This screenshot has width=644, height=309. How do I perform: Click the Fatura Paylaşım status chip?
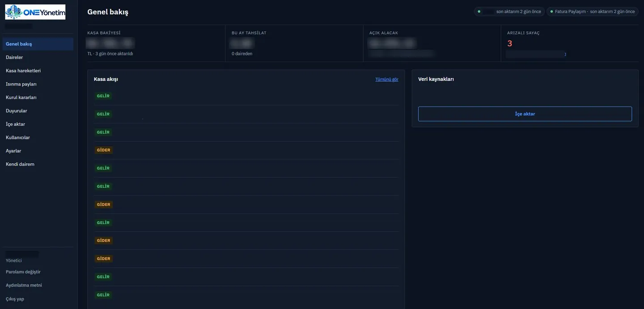click(x=592, y=12)
